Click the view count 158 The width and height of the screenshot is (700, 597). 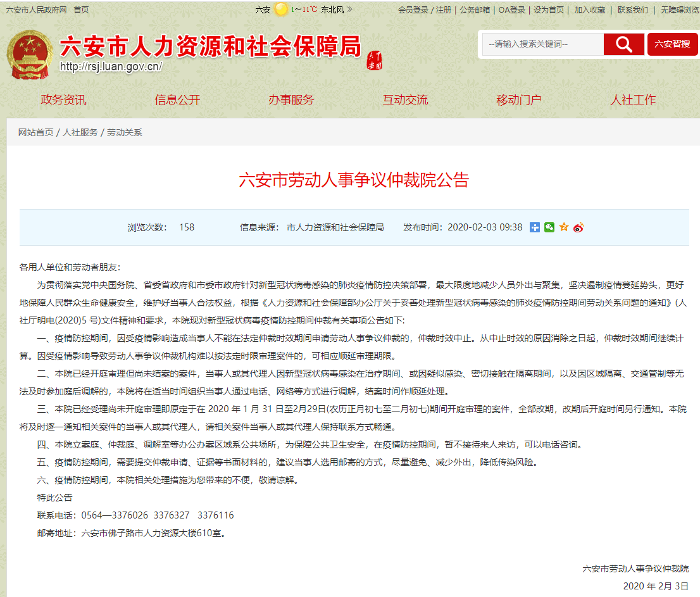pos(187,227)
